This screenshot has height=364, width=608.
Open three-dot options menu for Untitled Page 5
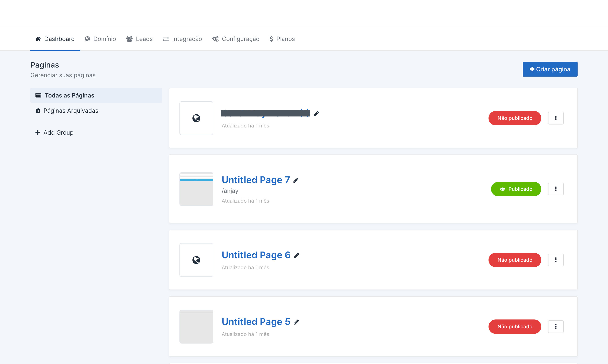pos(555,327)
